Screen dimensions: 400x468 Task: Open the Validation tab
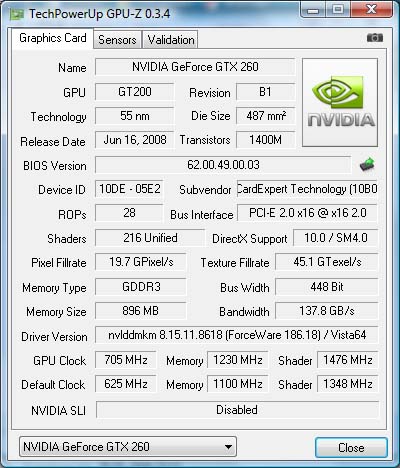171,40
